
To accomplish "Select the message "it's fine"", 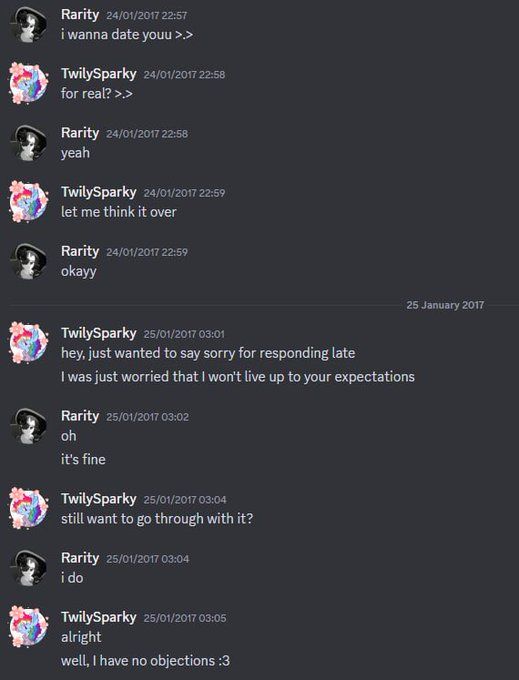I will [x=83, y=460].
